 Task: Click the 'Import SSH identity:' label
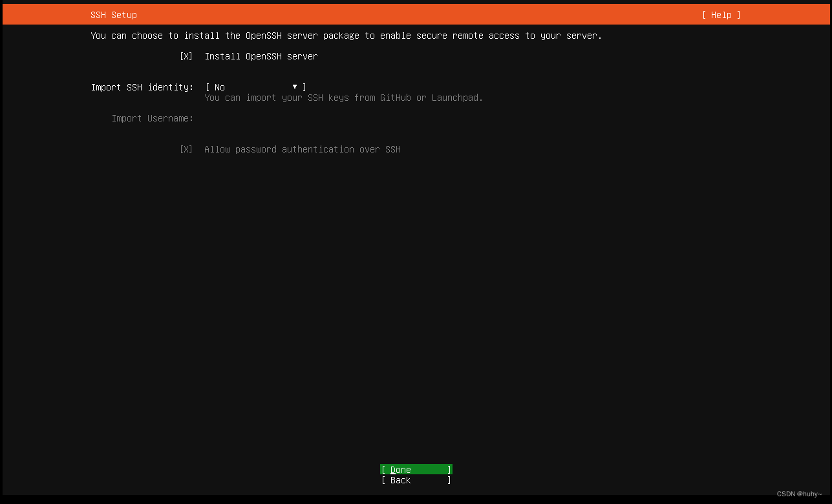pyautogui.click(x=142, y=87)
